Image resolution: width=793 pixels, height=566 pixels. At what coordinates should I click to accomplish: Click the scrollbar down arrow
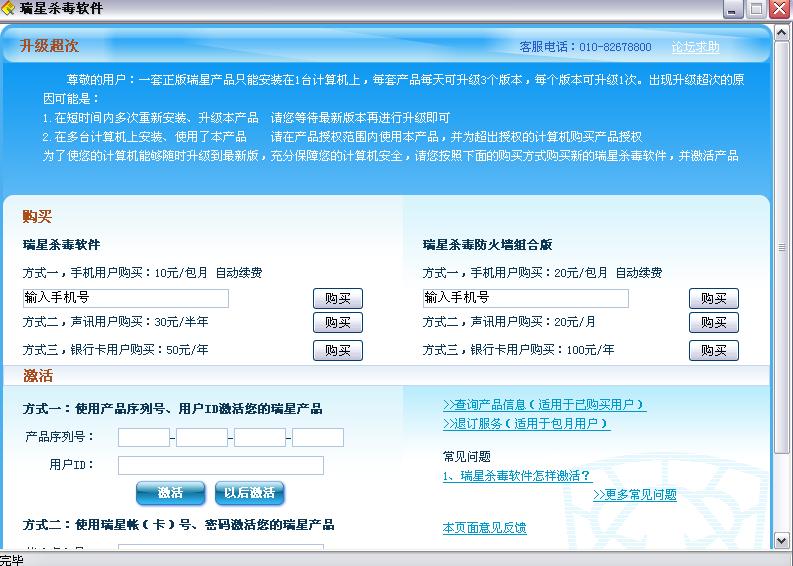(x=781, y=540)
